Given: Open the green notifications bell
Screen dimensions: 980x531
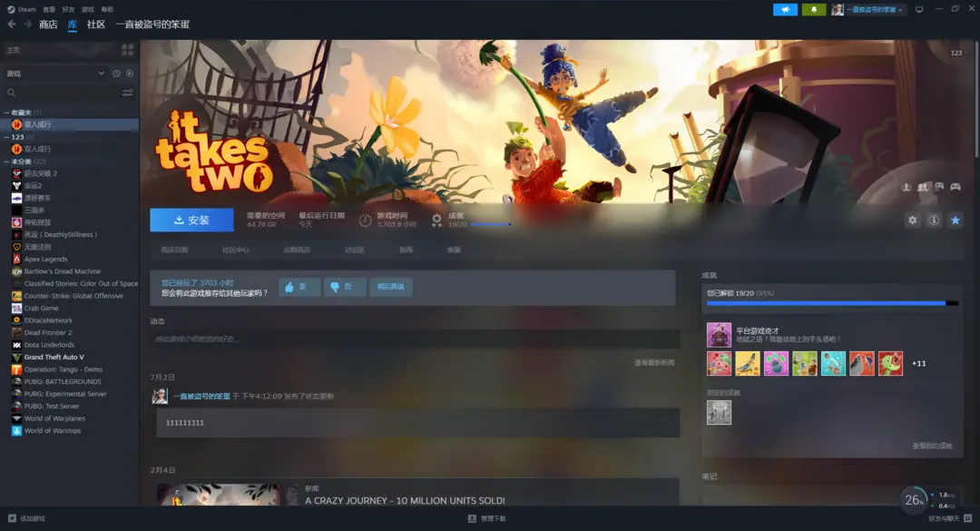Looking at the screenshot, I should click(814, 9).
